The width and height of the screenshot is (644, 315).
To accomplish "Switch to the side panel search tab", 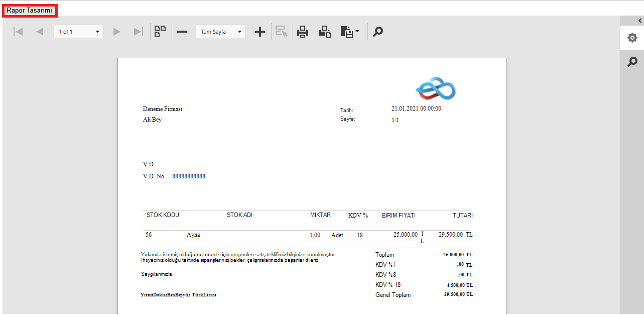I will [632, 62].
